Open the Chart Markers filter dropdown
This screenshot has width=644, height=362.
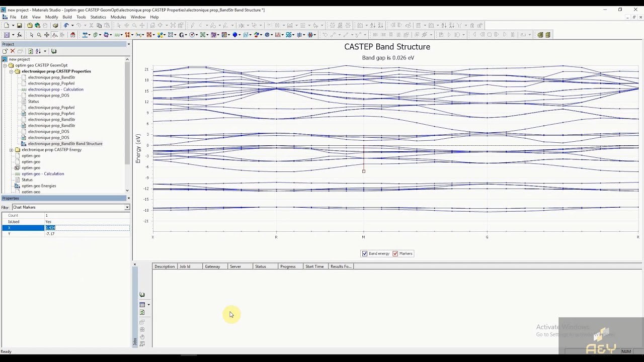[127, 207]
